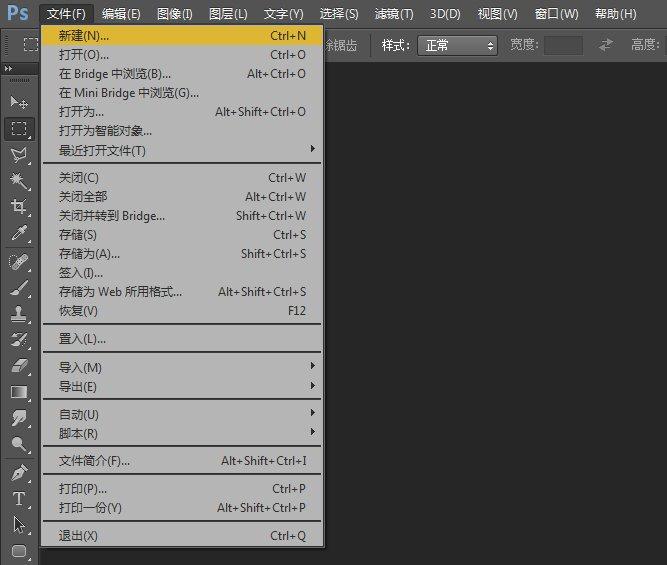Viewport: 667px width, 565px height.
Task: Choose 打印一份(Y) menu item
Action: 182,508
